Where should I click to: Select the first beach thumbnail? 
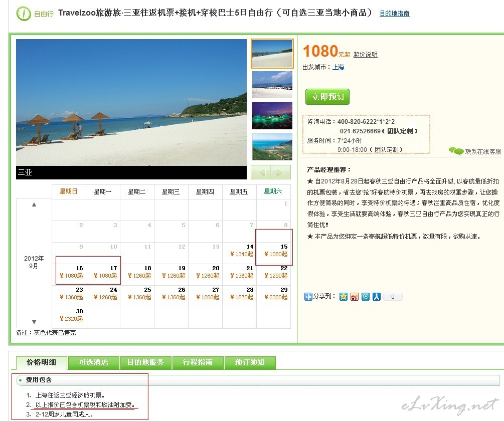click(272, 54)
